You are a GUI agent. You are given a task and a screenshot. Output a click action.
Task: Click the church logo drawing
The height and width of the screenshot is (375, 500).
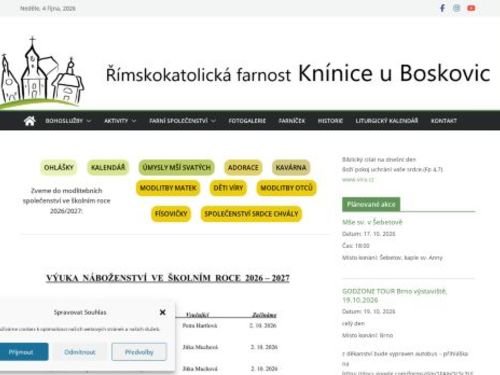click(x=42, y=73)
